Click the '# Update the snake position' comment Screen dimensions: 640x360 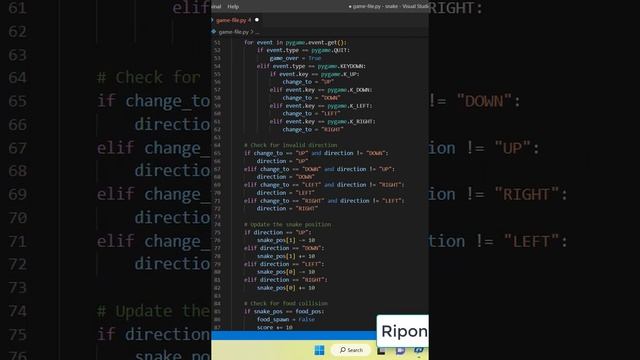pyautogui.click(x=288, y=224)
